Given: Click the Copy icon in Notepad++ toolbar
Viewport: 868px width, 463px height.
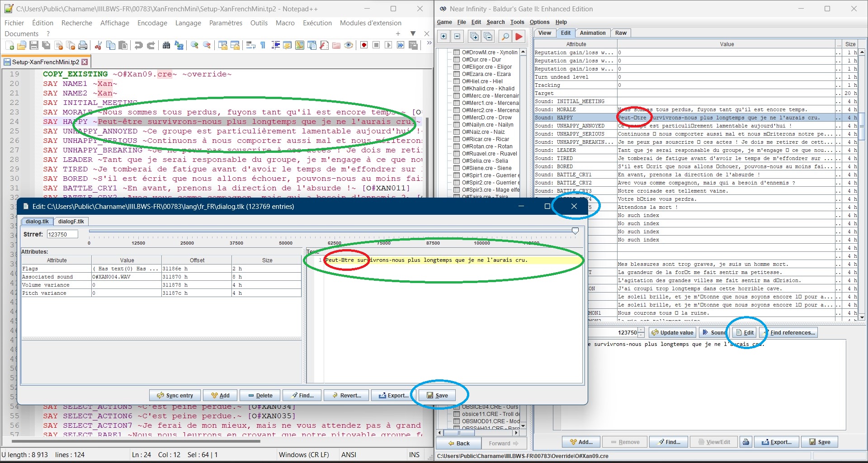Looking at the screenshot, I should [x=110, y=45].
